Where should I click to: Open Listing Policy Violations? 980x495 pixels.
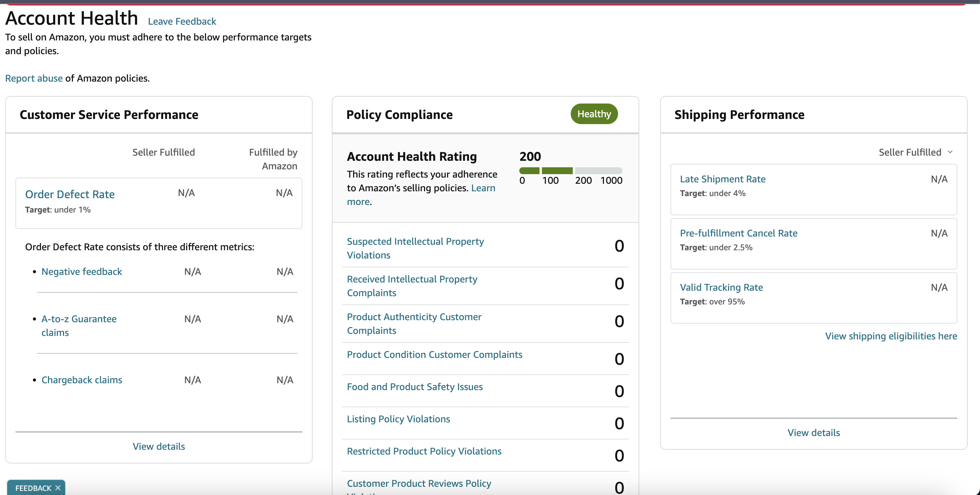(x=398, y=419)
